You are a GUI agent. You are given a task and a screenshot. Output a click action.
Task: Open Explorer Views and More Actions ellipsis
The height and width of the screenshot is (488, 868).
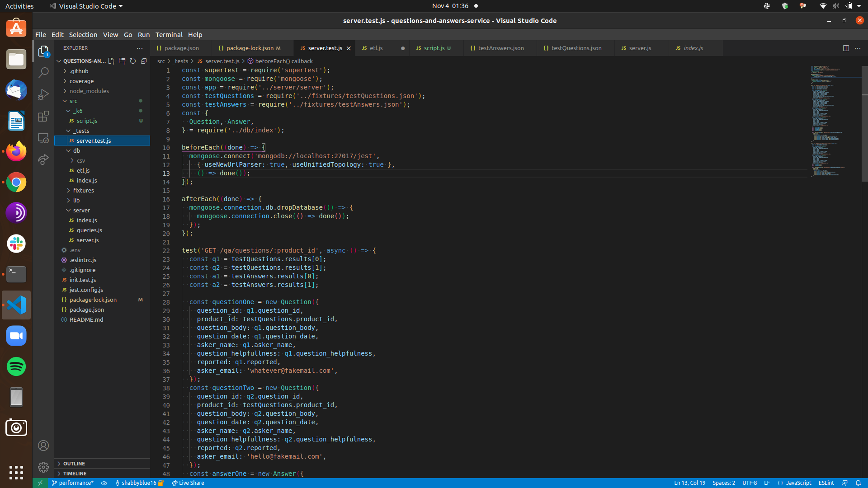pyautogui.click(x=140, y=48)
